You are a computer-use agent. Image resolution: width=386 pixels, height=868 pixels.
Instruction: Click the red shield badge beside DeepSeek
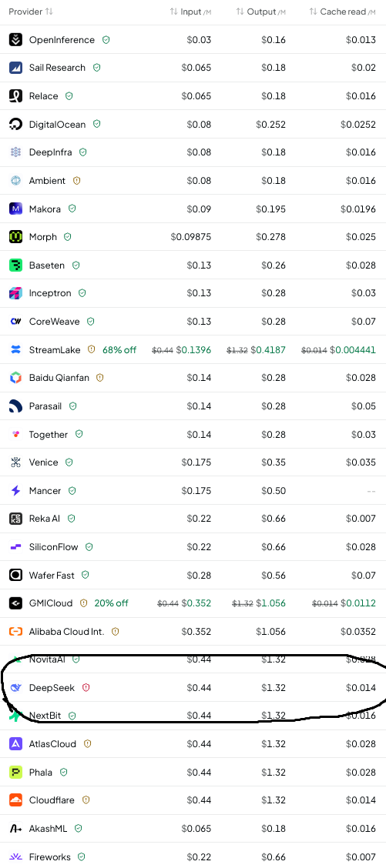[x=86, y=687]
